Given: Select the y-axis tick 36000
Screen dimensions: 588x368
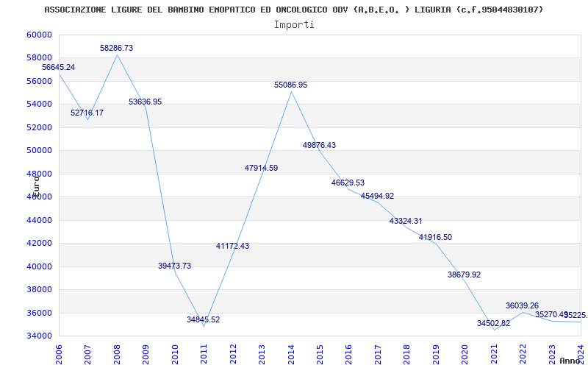Looking at the screenshot, I should (39, 313).
